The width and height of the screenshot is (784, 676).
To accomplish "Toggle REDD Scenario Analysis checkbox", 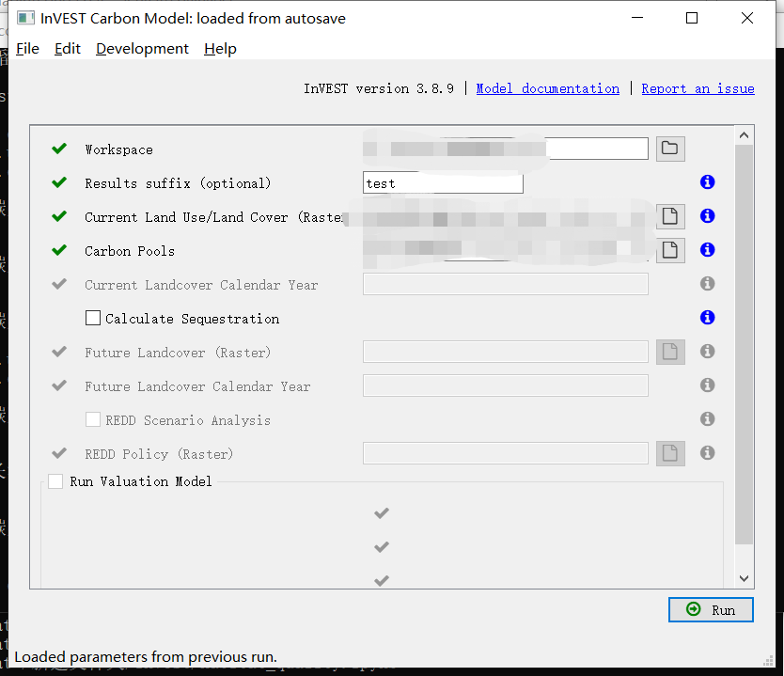I will tap(93, 419).
